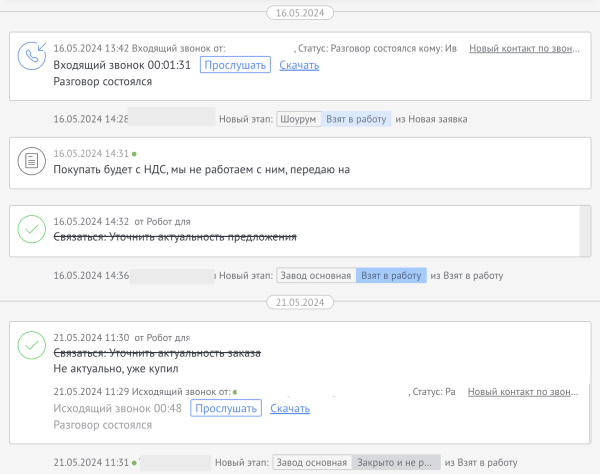Click the checkmark icon of the 16.05 robot task

32,229
